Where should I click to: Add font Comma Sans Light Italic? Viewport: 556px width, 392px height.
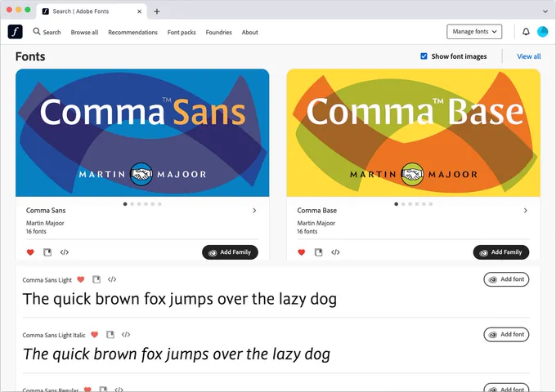506,334
